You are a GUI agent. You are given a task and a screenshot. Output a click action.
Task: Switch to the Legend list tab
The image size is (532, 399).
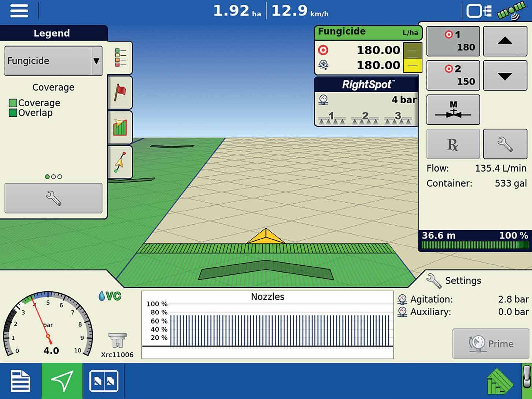click(120, 58)
